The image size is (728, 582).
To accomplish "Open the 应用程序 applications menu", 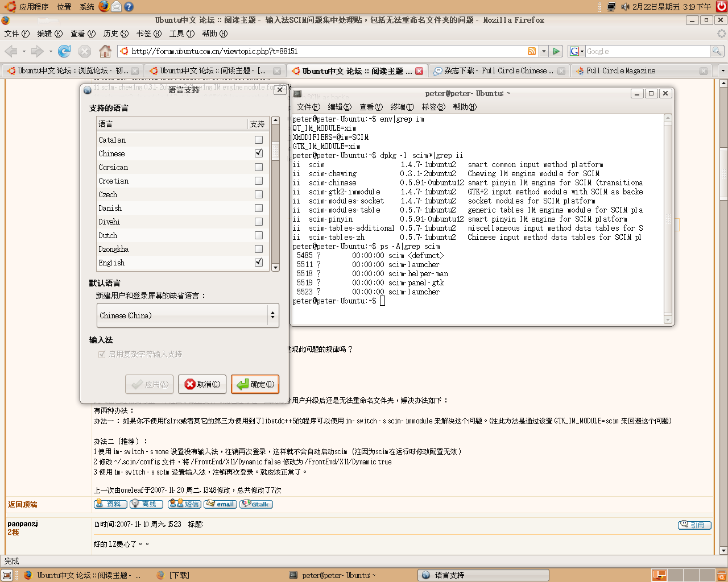I will (x=27, y=7).
